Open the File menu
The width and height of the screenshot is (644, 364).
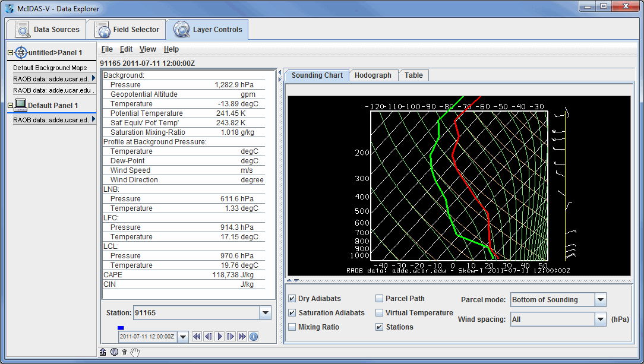click(107, 49)
